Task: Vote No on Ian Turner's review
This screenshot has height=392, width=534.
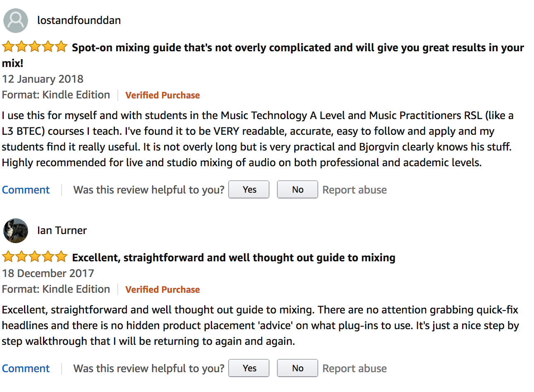Action: [x=297, y=368]
